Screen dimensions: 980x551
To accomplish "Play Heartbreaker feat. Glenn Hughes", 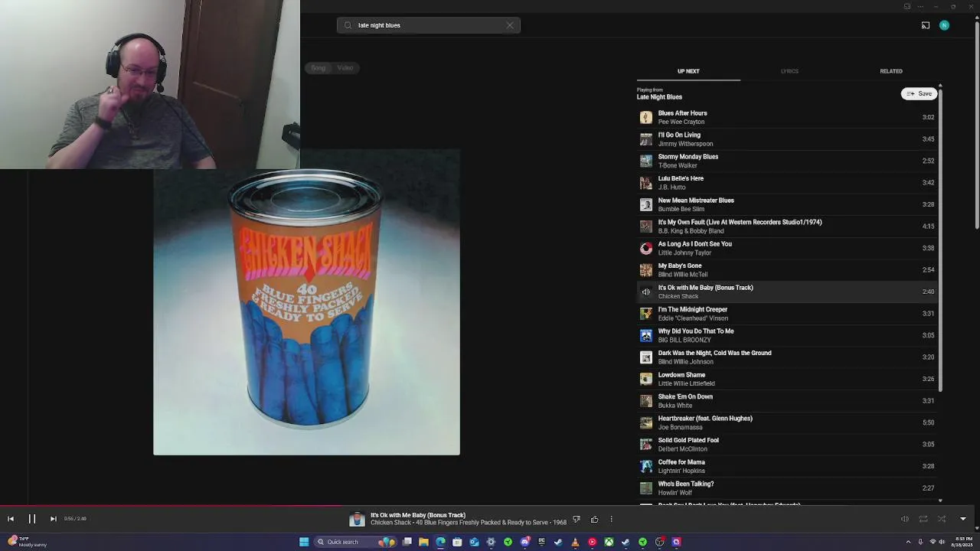I will (x=787, y=422).
